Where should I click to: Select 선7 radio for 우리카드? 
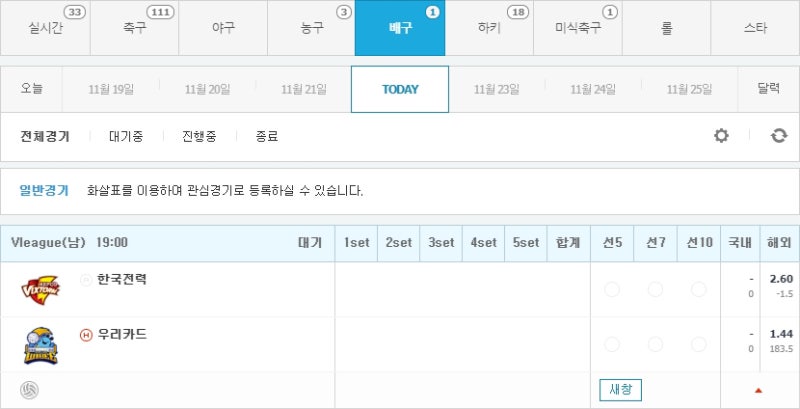click(x=655, y=344)
